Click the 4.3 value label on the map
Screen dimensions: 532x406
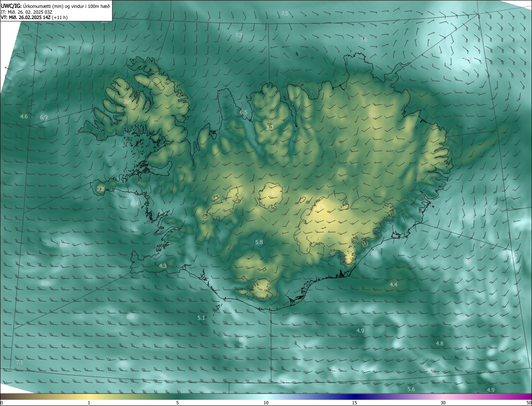(x=163, y=266)
